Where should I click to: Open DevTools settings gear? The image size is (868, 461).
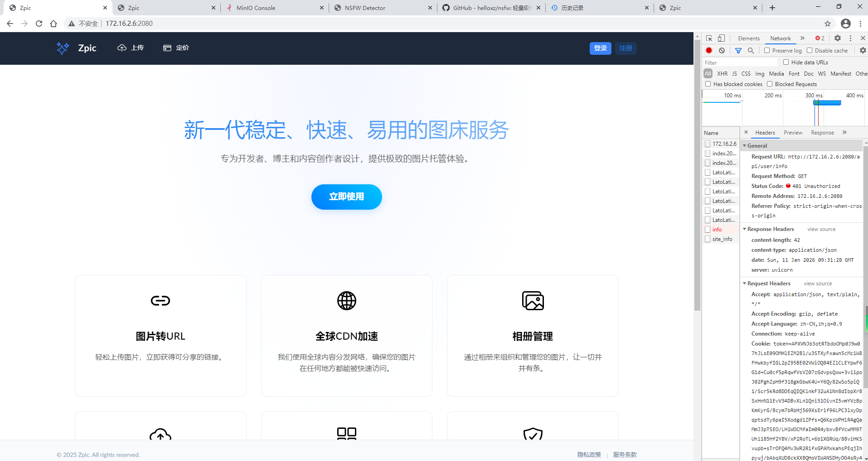(x=837, y=38)
